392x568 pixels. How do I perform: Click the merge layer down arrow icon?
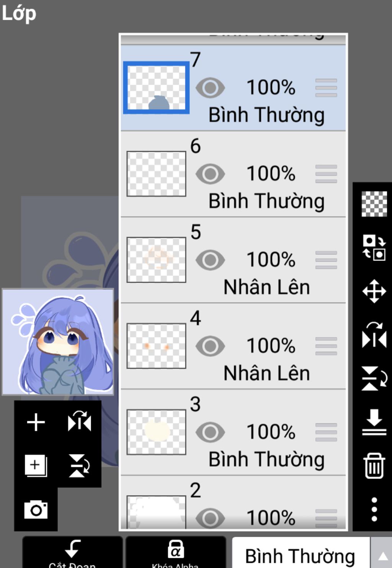pyautogui.click(x=374, y=422)
